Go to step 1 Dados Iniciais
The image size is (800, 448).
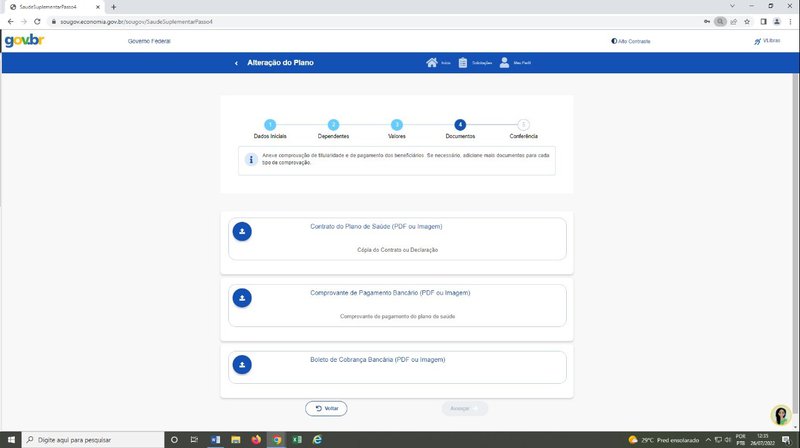pyautogui.click(x=270, y=125)
